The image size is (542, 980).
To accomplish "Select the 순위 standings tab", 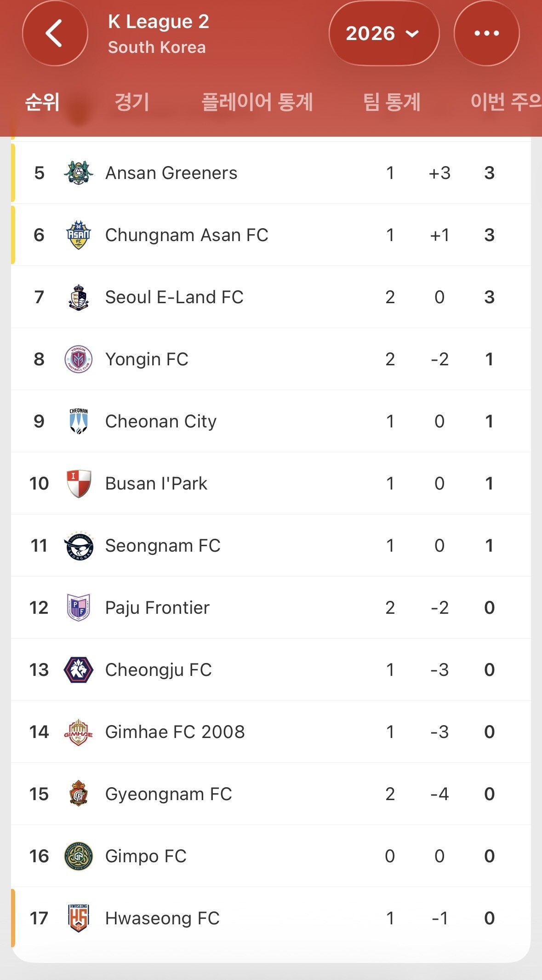I will coord(42,102).
